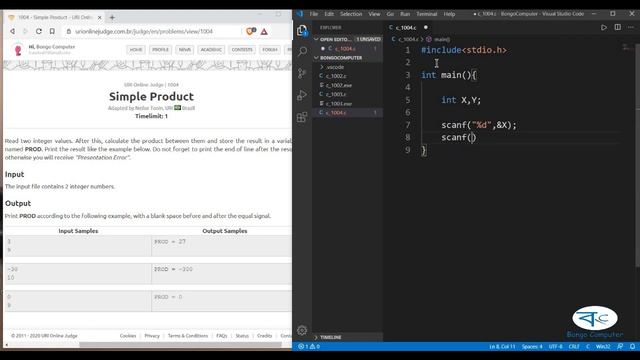Click the URI user avatar
The height and width of the screenshot is (360, 640).
[18, 50]
